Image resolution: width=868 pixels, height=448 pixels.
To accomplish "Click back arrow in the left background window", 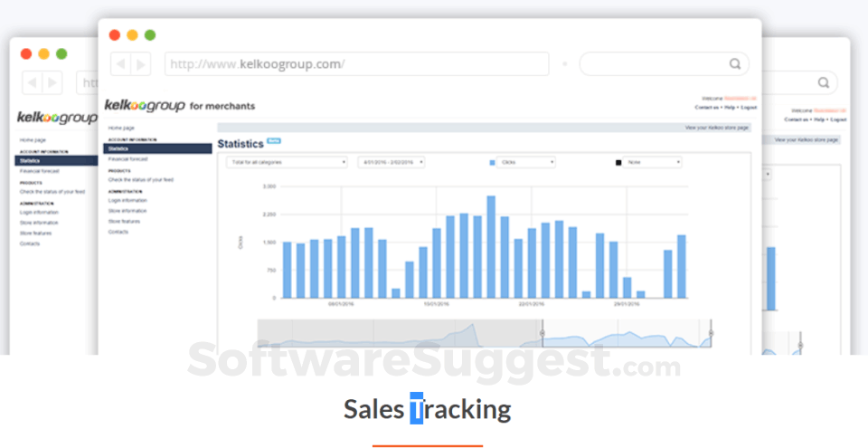I will coord(33,83).
